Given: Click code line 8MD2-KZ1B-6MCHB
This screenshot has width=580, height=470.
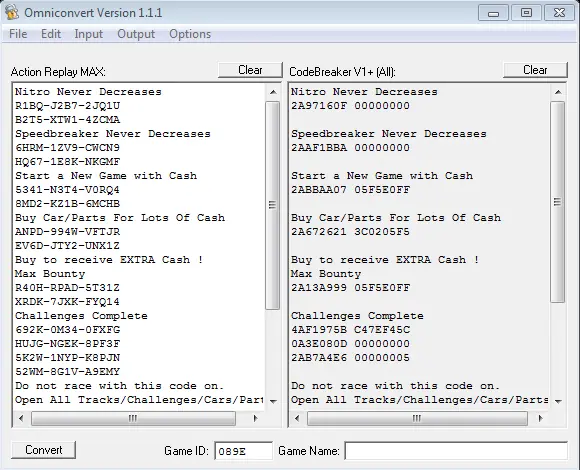Looking at the screenshot, I should [x=68, y=204].
